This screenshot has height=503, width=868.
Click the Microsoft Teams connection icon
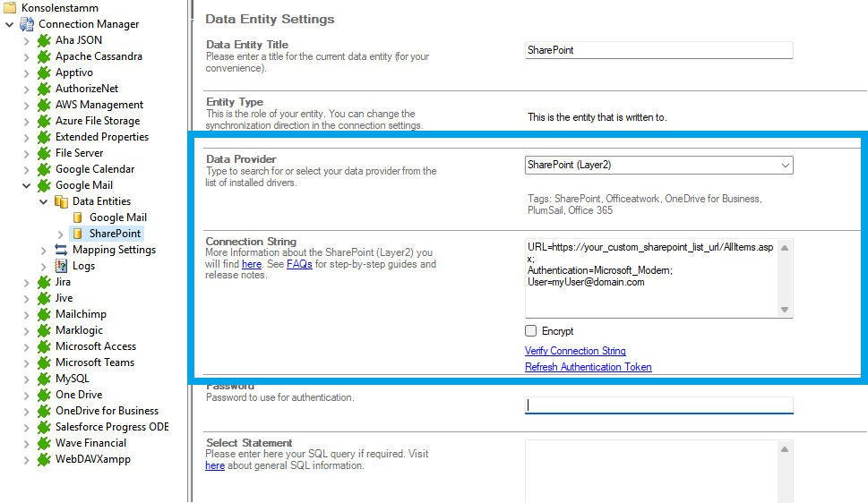(44, 362)
